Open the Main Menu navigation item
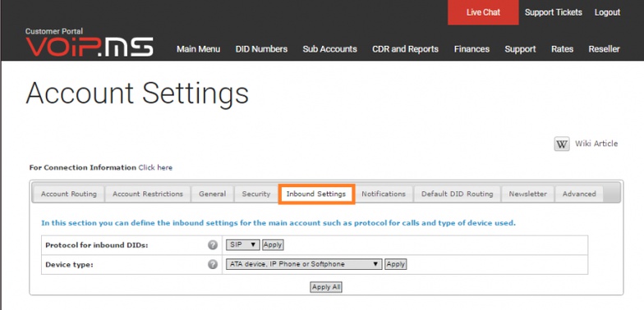This screenshot has height=310, width=644. tap(199, 49)
